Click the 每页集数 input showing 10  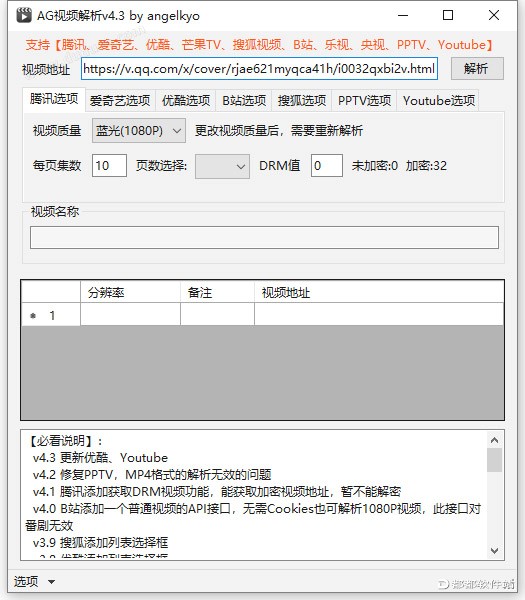click(109, 165)
